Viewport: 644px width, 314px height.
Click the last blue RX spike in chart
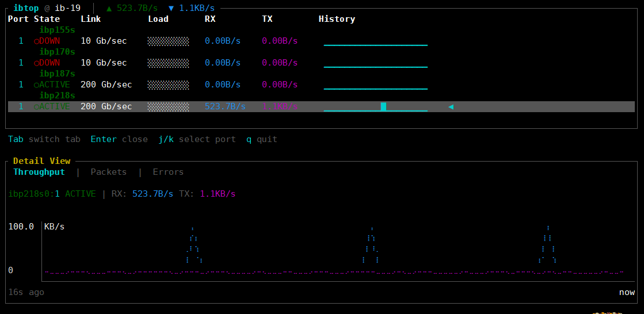[547, 244]
